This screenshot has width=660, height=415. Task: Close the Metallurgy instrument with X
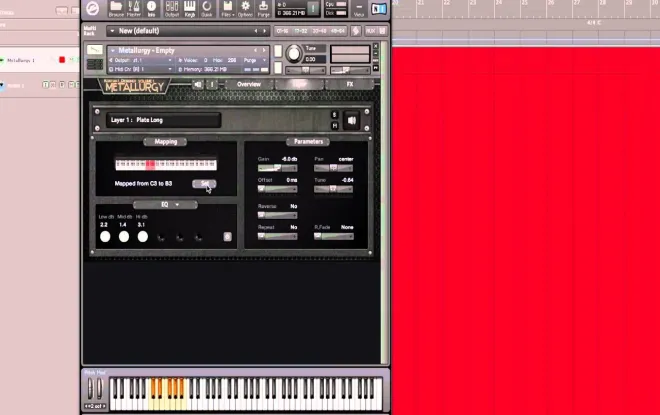pos(375,46)
